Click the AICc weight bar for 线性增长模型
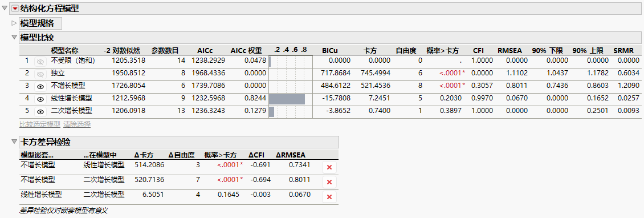 point(287,99)
